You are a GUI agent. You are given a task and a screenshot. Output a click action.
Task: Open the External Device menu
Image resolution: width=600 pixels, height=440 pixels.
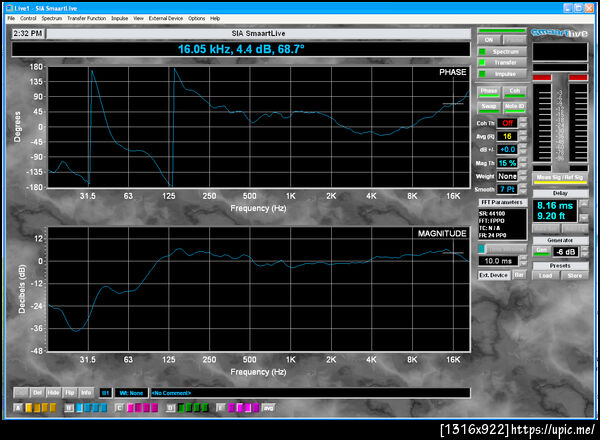coord(166,18)
